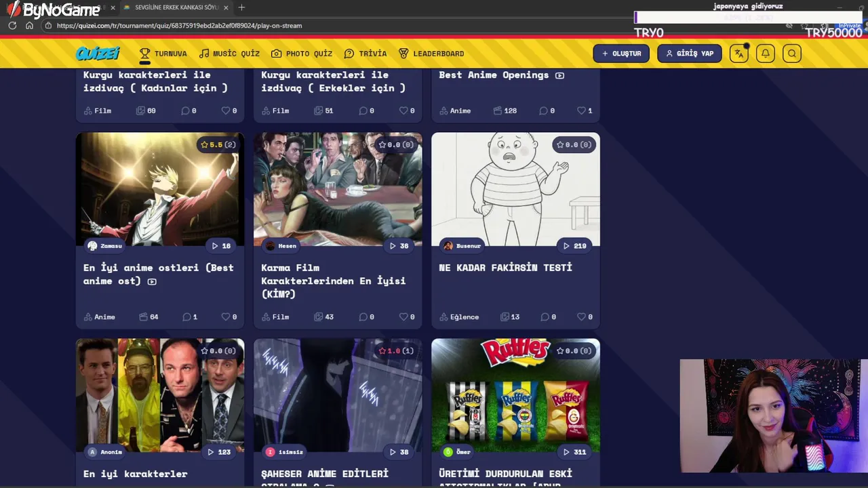Click item count 128 on Best Anime Openings
Screen dimensions: 868x488
[505, 110]
